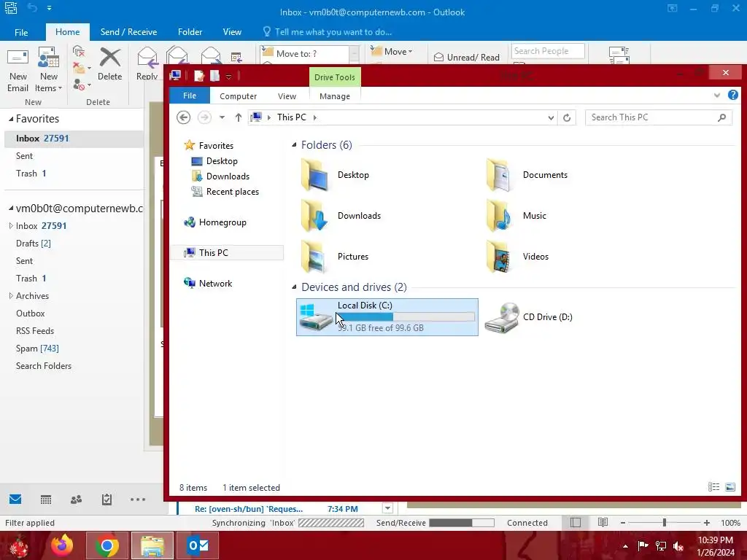This screenshot has width=747, height=560.
Task: Select Homegroup in navigation pane
Action: (222, 222)
